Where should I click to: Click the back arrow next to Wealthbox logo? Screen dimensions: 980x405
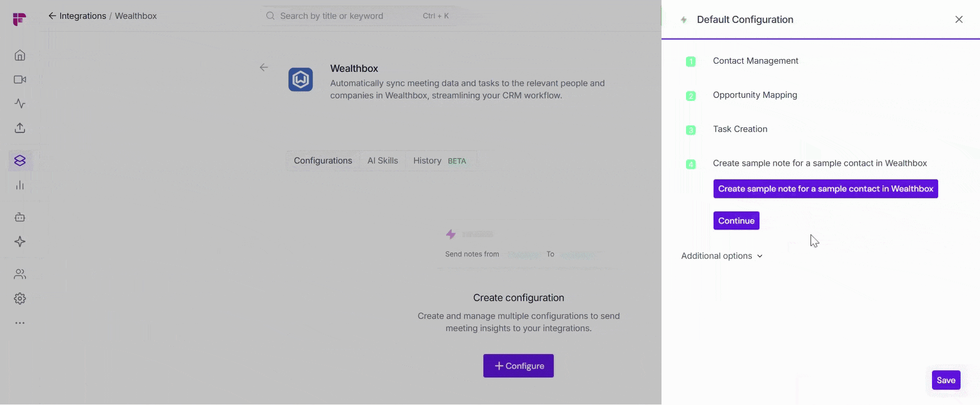tap(264, 67)
